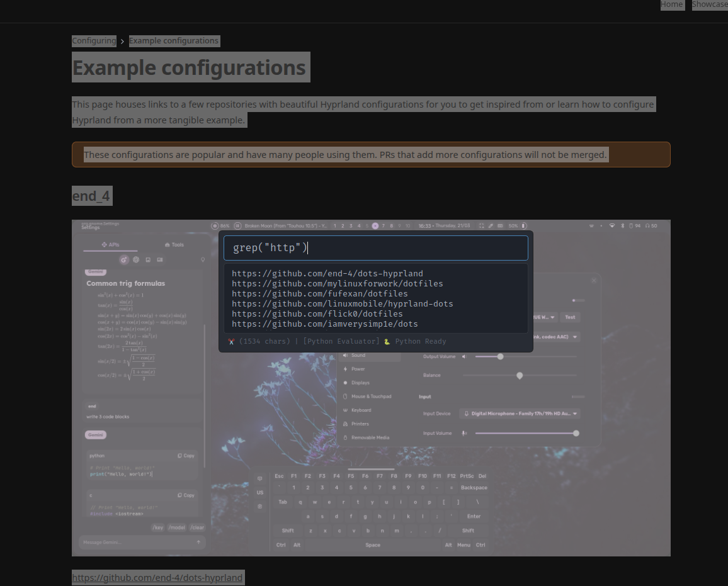This screenshot has width=728, height=586.
Task: Select Removable Media in settings list
Action: coord(370,437)
